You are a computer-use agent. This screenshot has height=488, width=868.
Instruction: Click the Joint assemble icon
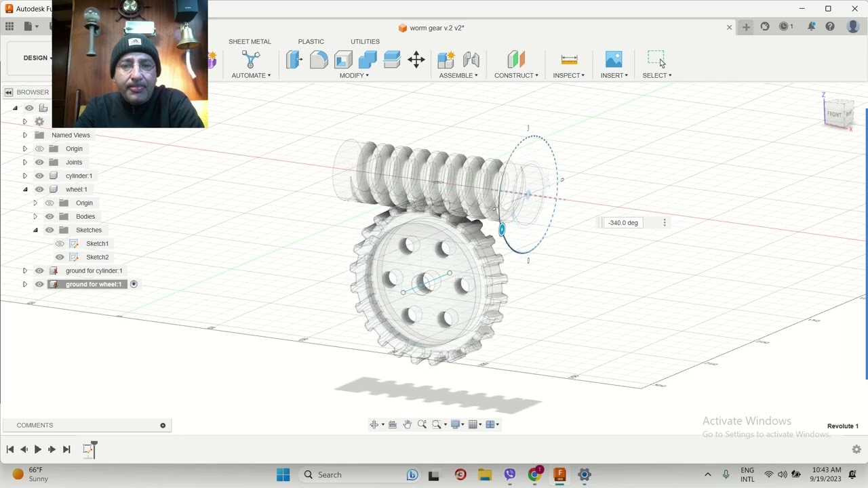pyautogui.click(x=471, y=60)
